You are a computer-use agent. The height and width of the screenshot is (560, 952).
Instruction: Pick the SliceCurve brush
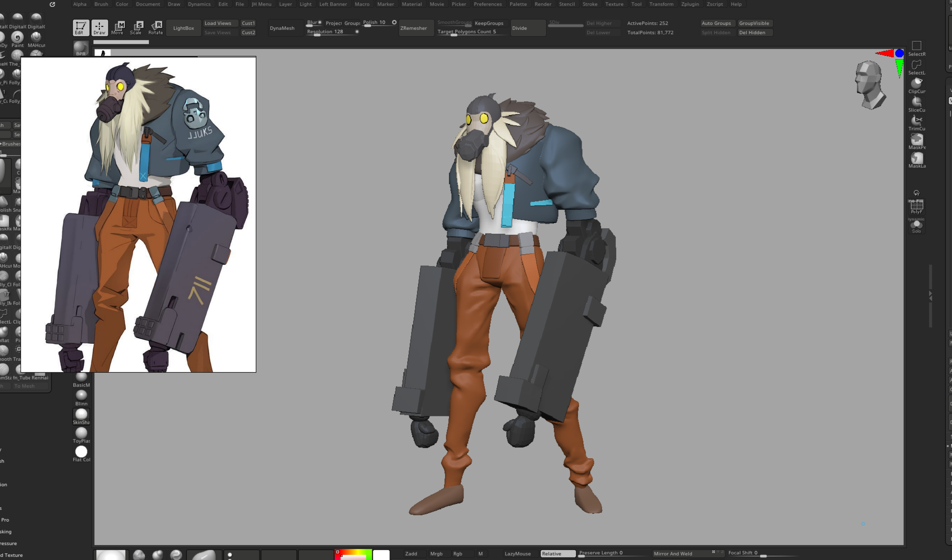[917, 105]
